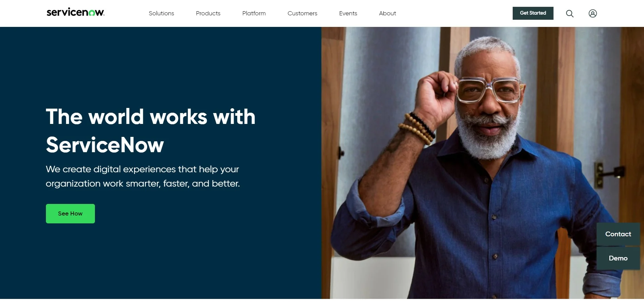The height and width of the screenshot is (302, 644).
Task: Expand the Platform navigation menu
Action: click(x=254, y=13)
